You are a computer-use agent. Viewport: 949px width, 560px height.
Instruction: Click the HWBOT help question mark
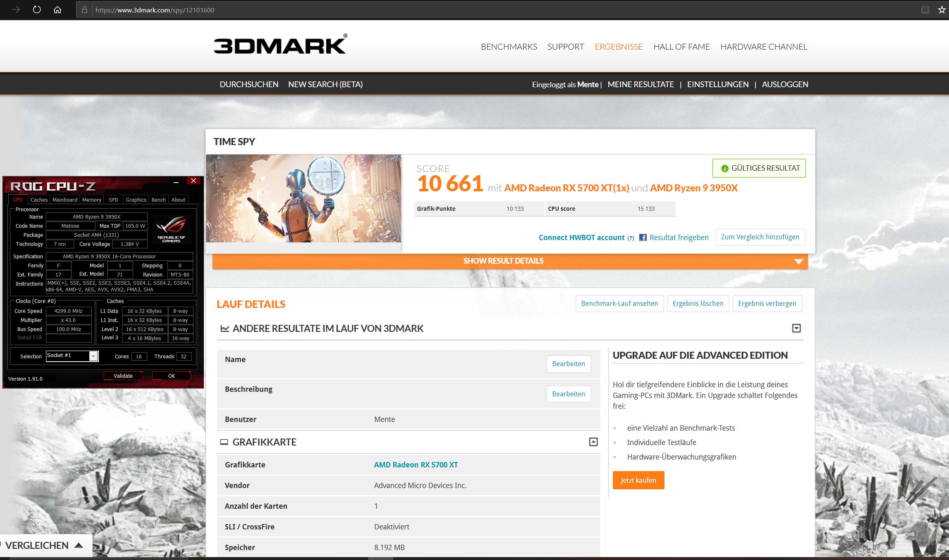(x=631, y=238)
